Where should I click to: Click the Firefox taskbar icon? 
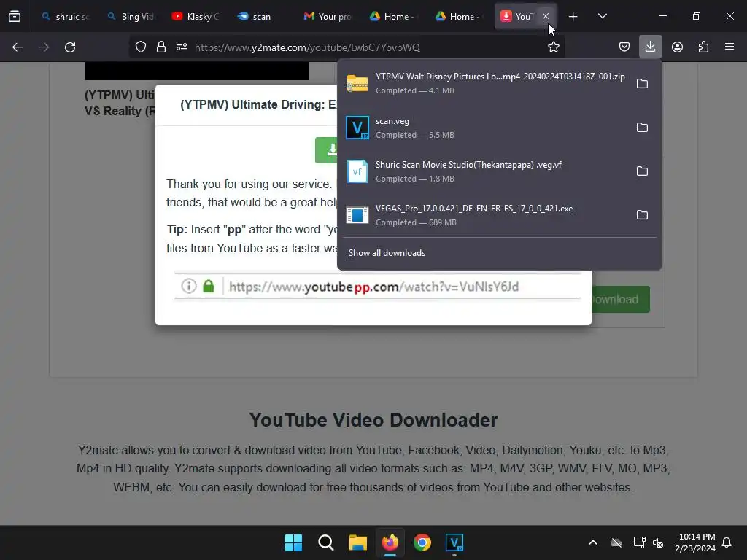pos(390,542)
